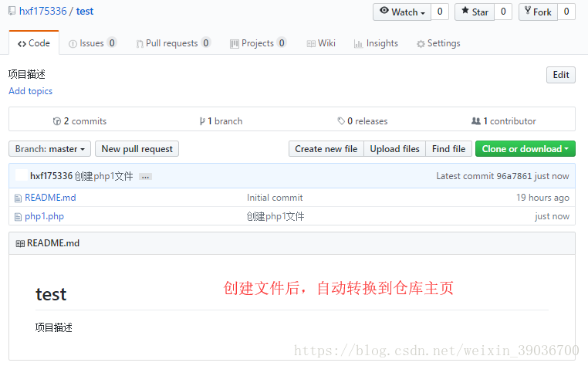Switch to the Issues tab

click(x=93, y=43)
